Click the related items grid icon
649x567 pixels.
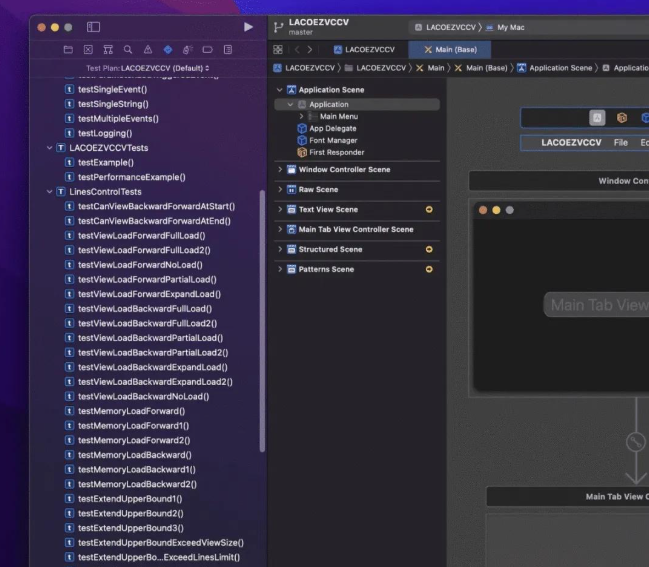[278, 50]
